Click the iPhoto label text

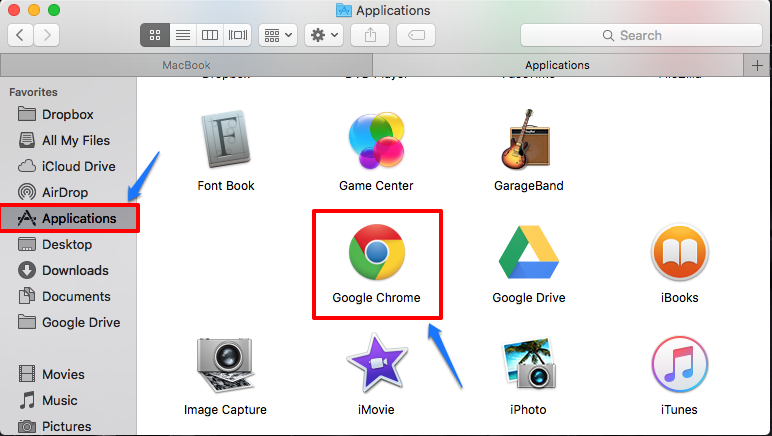[x=528, y=409]
